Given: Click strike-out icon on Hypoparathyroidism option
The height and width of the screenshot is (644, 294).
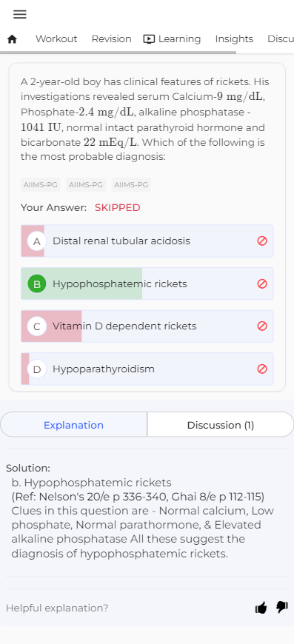Looking at the screenshot, I should coord(262,369).
